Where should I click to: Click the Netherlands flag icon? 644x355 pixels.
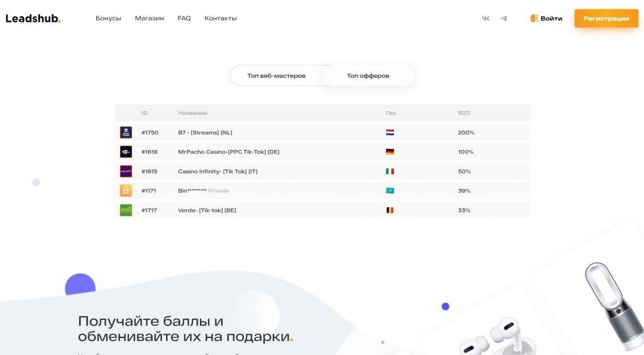point(390,133)
